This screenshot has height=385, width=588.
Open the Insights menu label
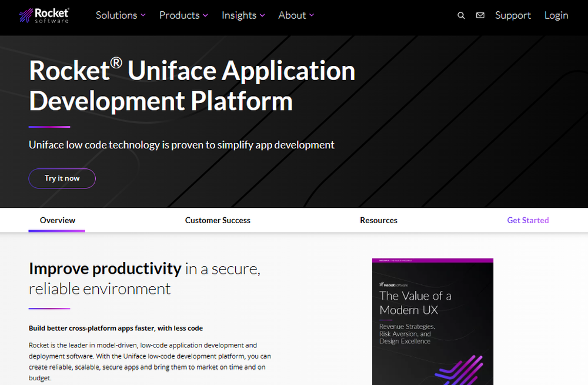239,15
